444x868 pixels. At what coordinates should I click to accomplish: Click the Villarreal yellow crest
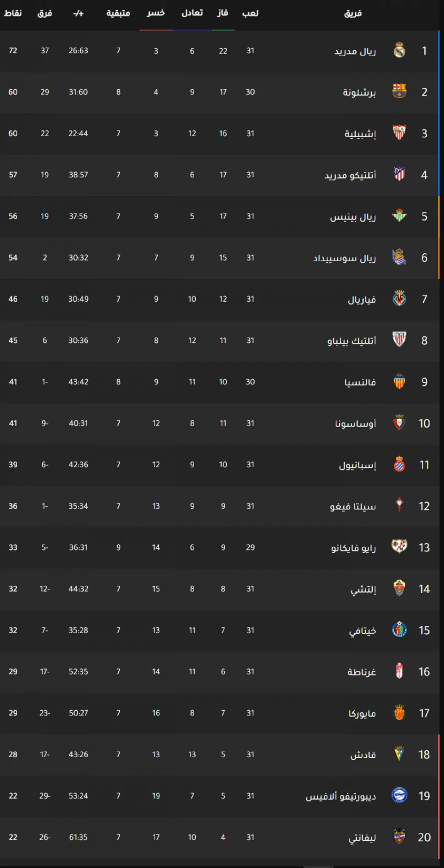[x=399, y=299]
